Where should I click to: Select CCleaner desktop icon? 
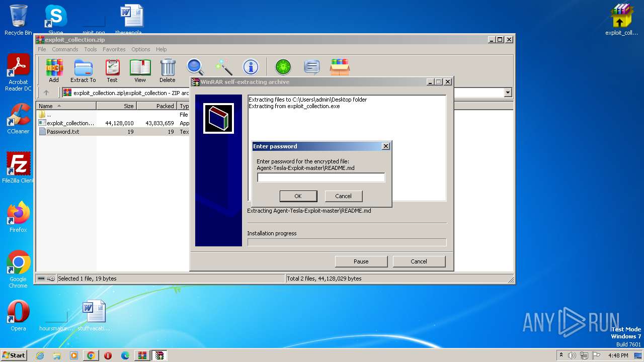18,119
